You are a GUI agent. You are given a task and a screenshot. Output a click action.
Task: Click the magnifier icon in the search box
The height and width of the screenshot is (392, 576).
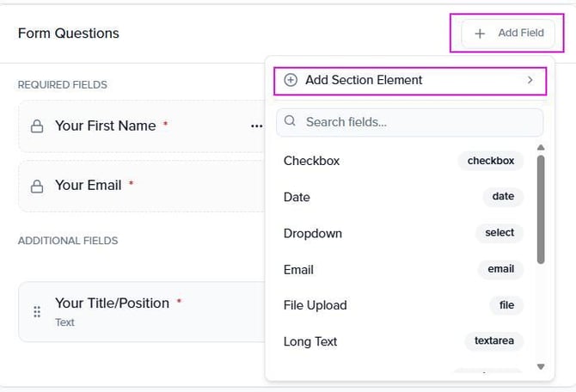tap(291, 122)
